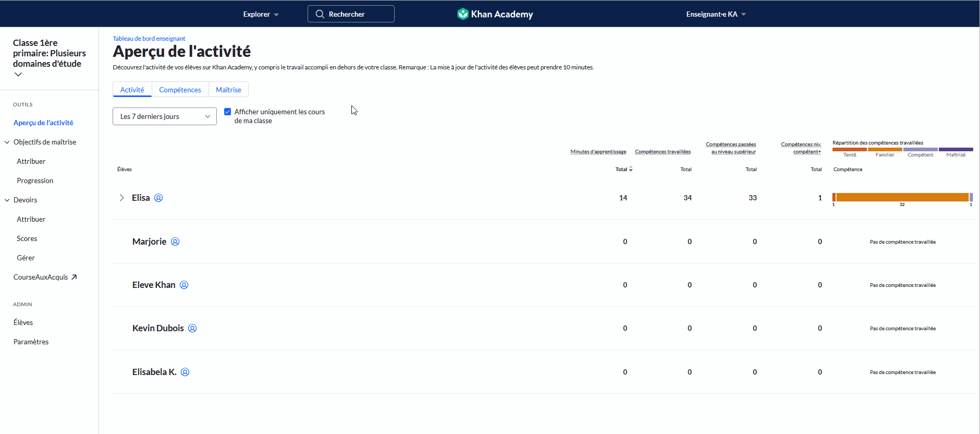Click the Tenté legend color swatch

850,149
